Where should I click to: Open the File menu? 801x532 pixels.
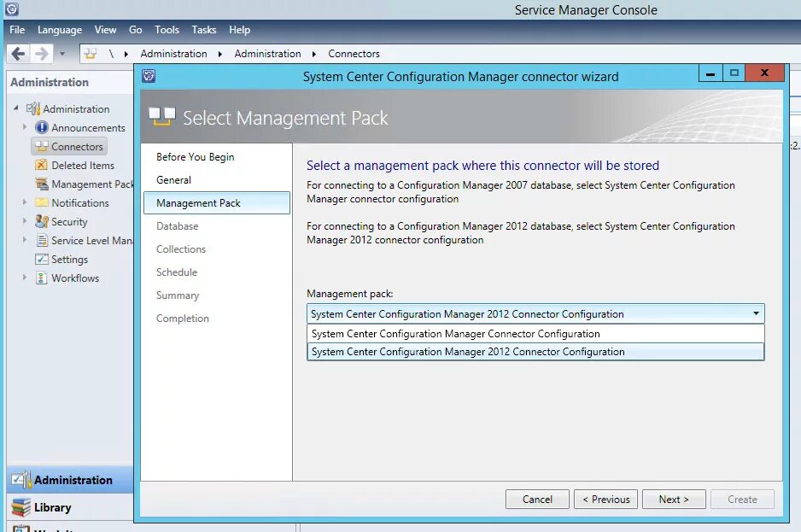(17, 30)
